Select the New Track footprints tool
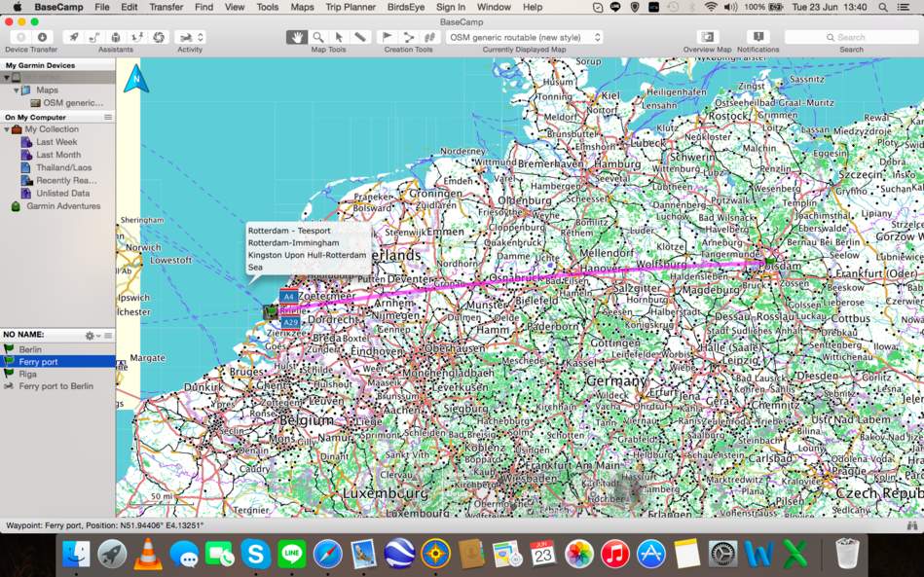The width and height of the screenshot is (924, 577). coord(429,37)
